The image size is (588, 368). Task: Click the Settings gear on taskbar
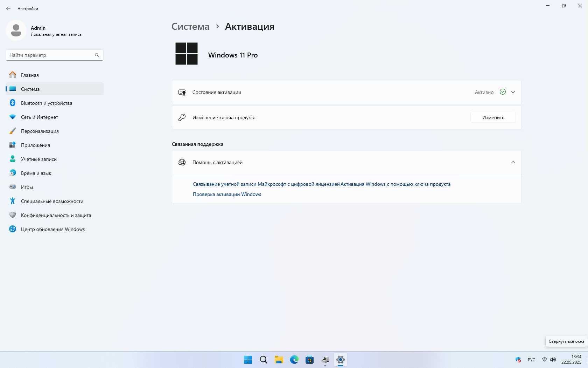pyautogui.click(x=340, y=360)
